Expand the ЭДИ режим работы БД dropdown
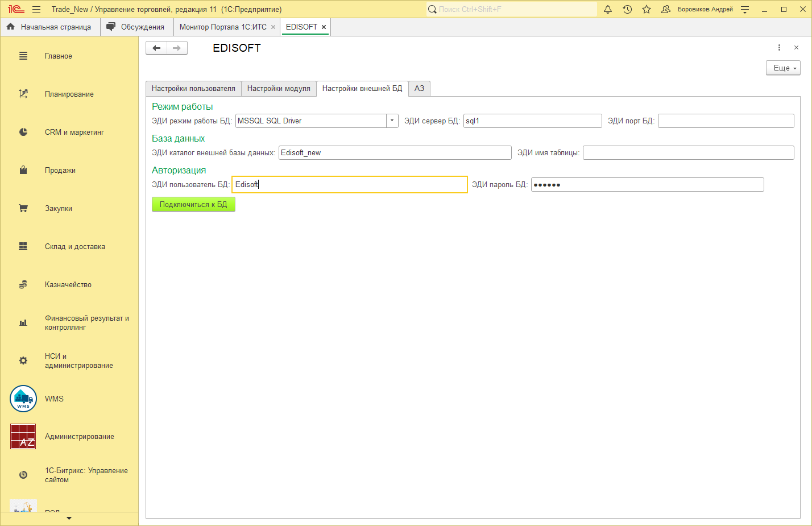 [x=392, y=121]
